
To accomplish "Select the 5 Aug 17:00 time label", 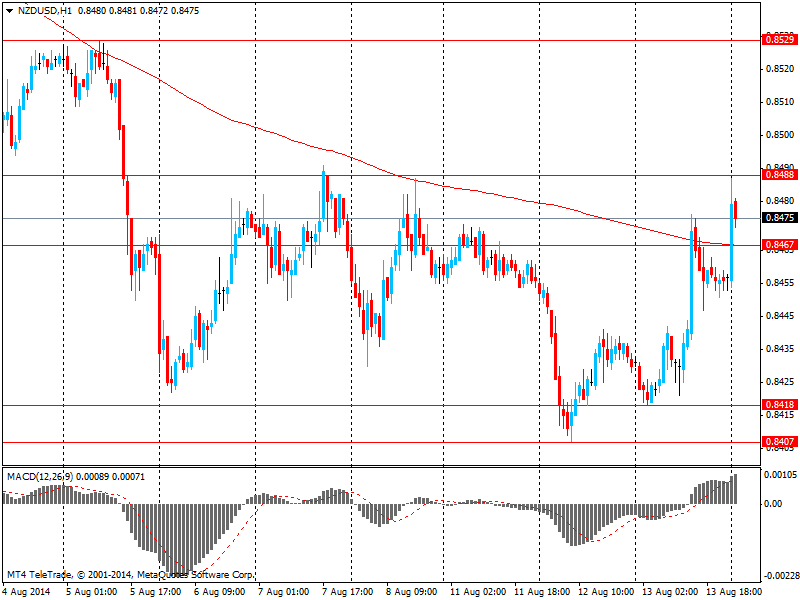I will (155, 592).
